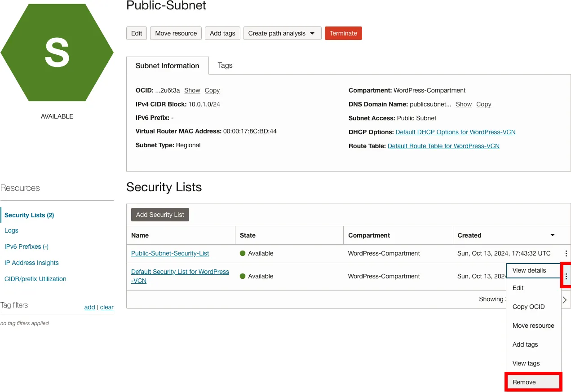Clear the tag filters
The height and width of the screenshot is (392, 571).
point(107,307)
